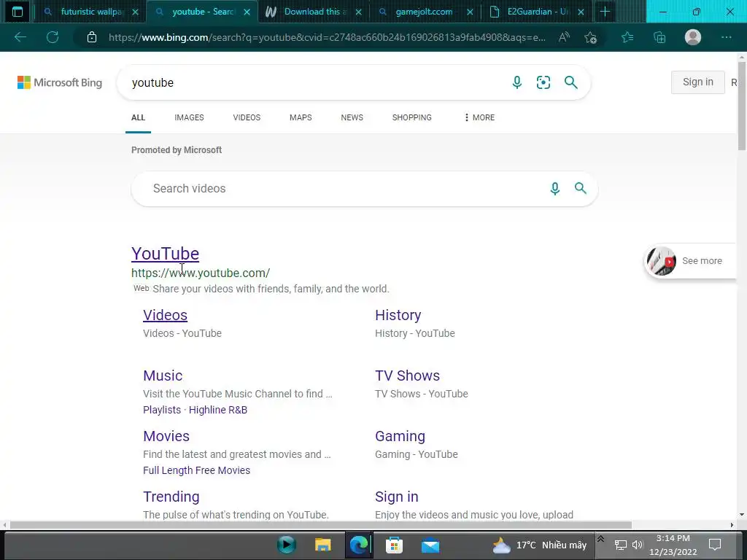Select the NEWS search category
Viewport: 747px width, 560px height.
352,117
